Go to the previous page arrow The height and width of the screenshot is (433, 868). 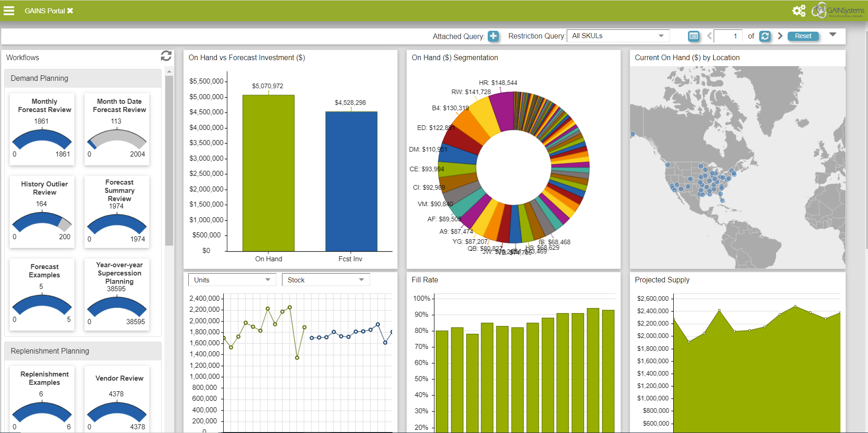pos(709,36)
